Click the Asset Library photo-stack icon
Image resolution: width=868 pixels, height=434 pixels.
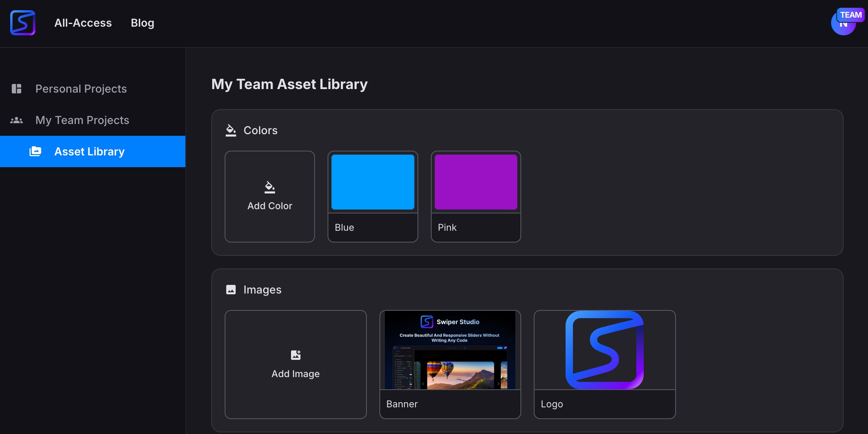(x=35, y=151)
